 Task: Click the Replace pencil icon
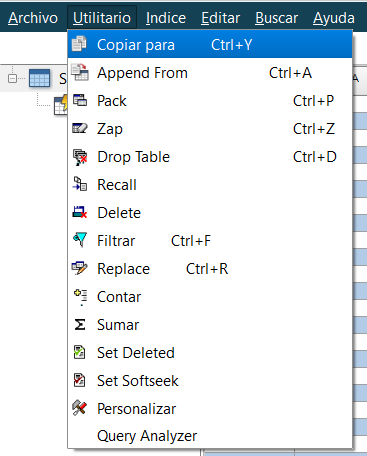click(79, 268)
